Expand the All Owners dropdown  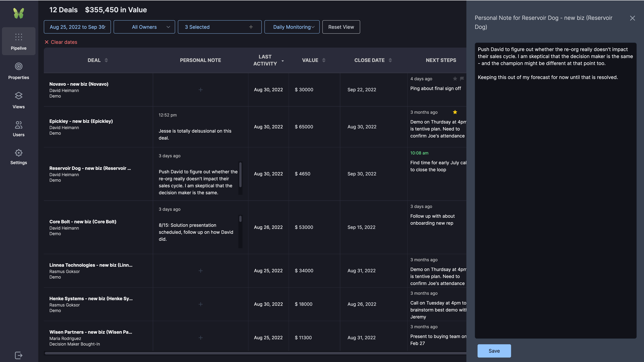tap(144, 27)
